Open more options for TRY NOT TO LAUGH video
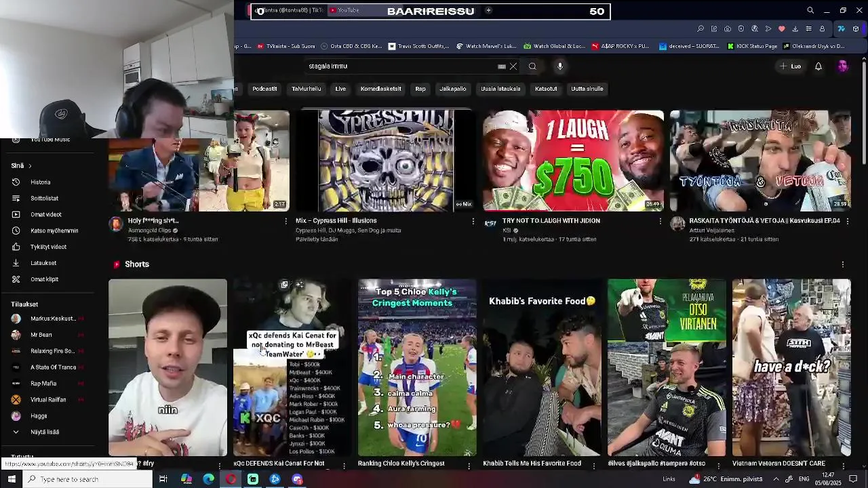Screen dimensions: 868x488 click(x=660, y=221)
